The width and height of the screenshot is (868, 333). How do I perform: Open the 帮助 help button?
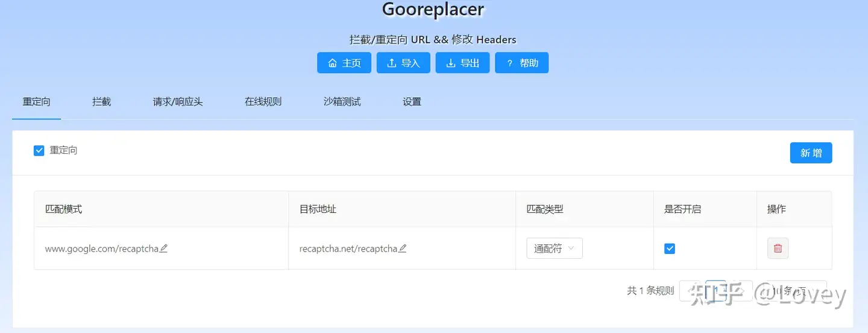coord(522,63)
